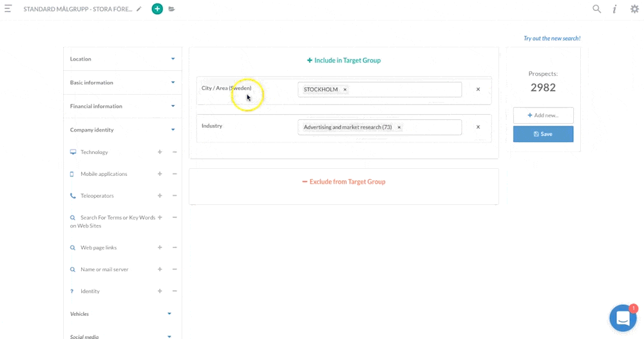Click Try out the new search link
This screenshot has width=644, height=339.
tap(552, 39)
